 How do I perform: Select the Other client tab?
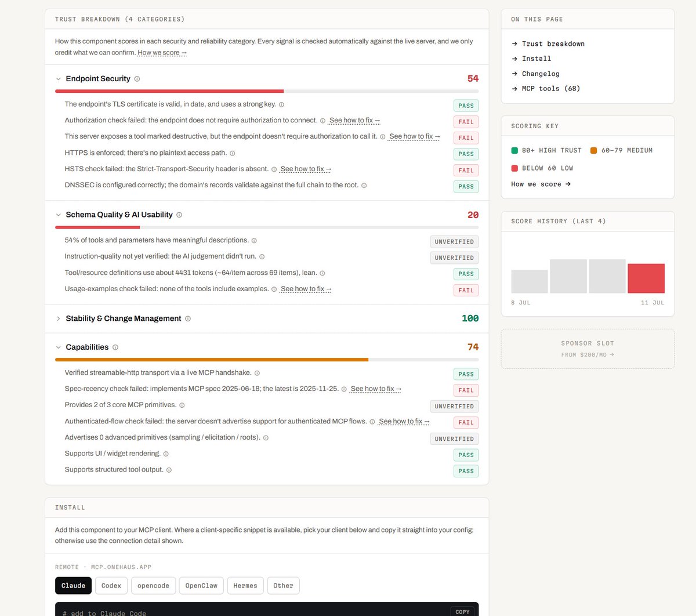(x=284, y=586)
